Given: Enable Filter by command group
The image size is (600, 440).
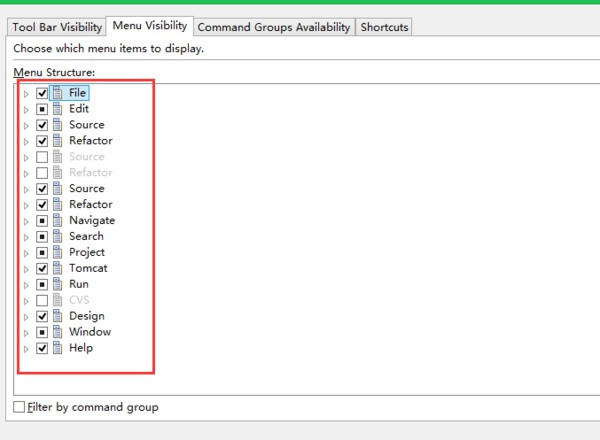Looking at the screenshot, I should click(19, 407).
